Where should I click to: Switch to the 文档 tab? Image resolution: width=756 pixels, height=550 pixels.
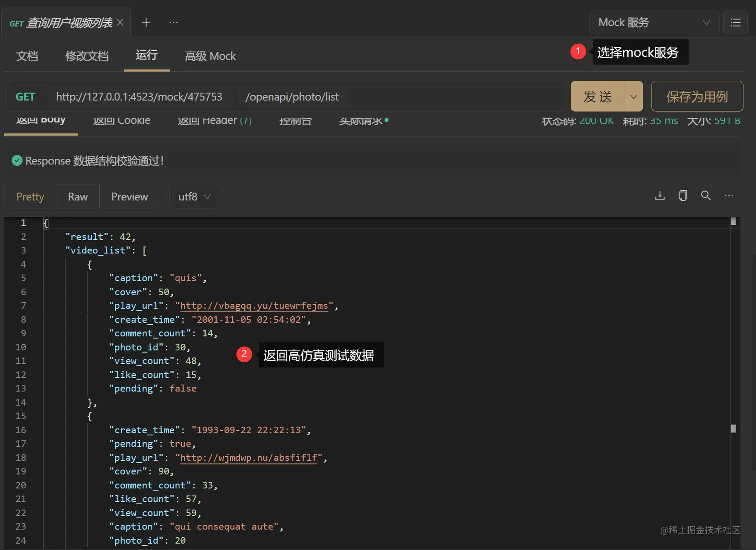[x=27, y=56]
